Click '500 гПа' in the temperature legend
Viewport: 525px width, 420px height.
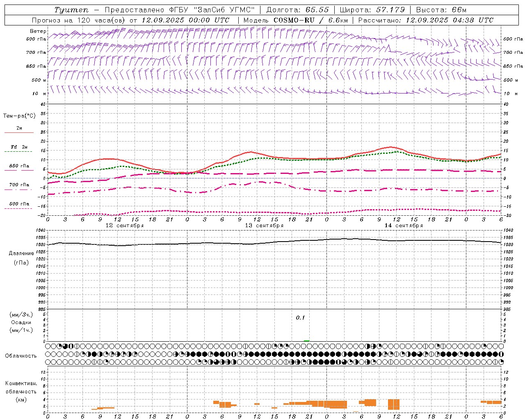coord(19,204)
